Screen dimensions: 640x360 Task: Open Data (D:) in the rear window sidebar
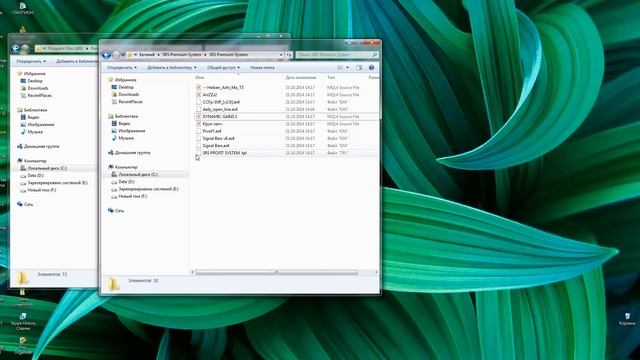point(35,176)
